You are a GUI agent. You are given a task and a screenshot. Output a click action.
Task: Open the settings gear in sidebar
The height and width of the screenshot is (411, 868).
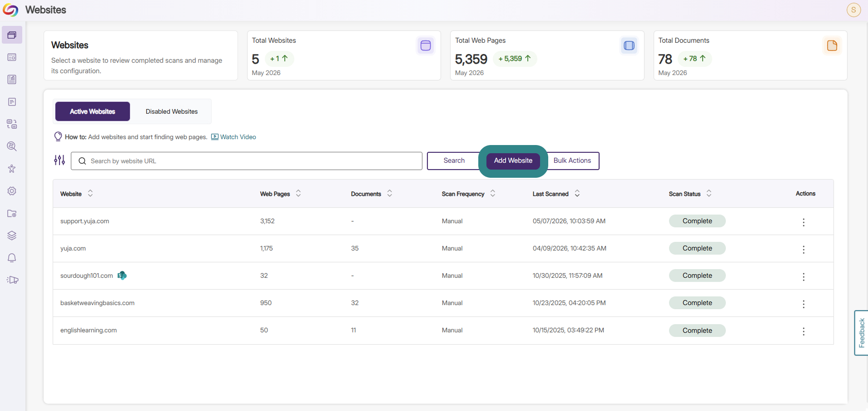(x=12, y=191)
